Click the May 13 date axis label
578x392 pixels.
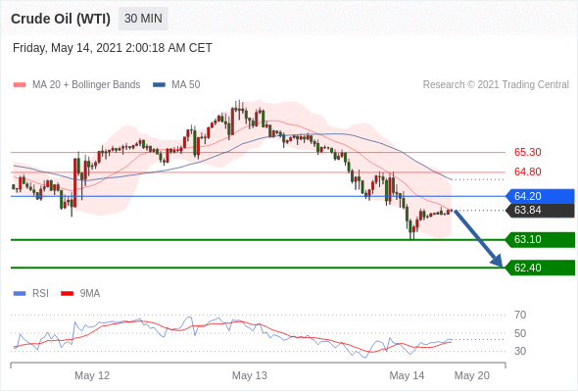250,375
